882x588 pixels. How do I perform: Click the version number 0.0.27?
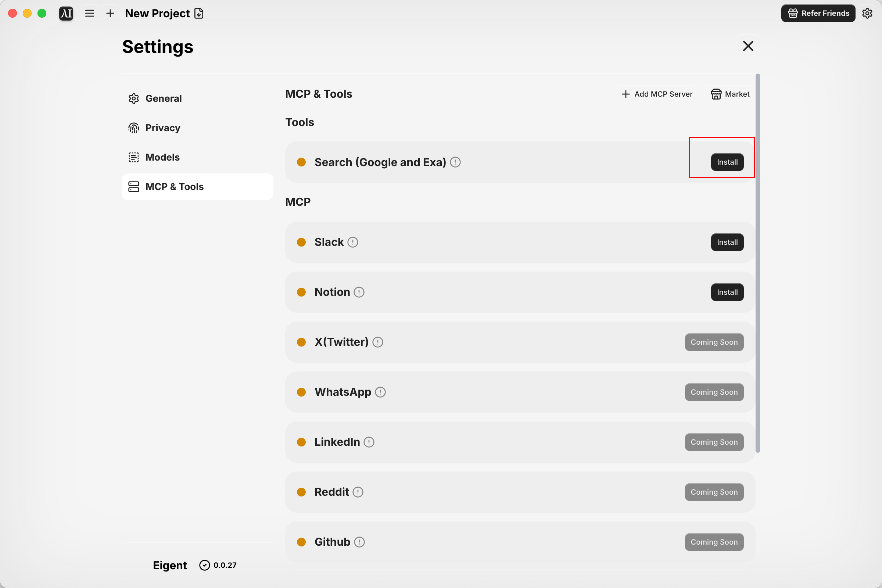click(x=225, y=565)
